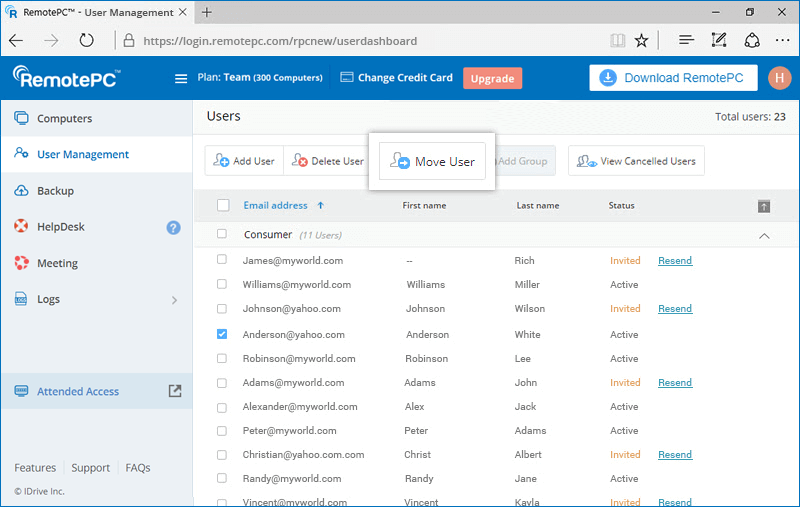Click the RemotePC logo in header
This screenshot has height=507, width=800.
pos(67,78)
